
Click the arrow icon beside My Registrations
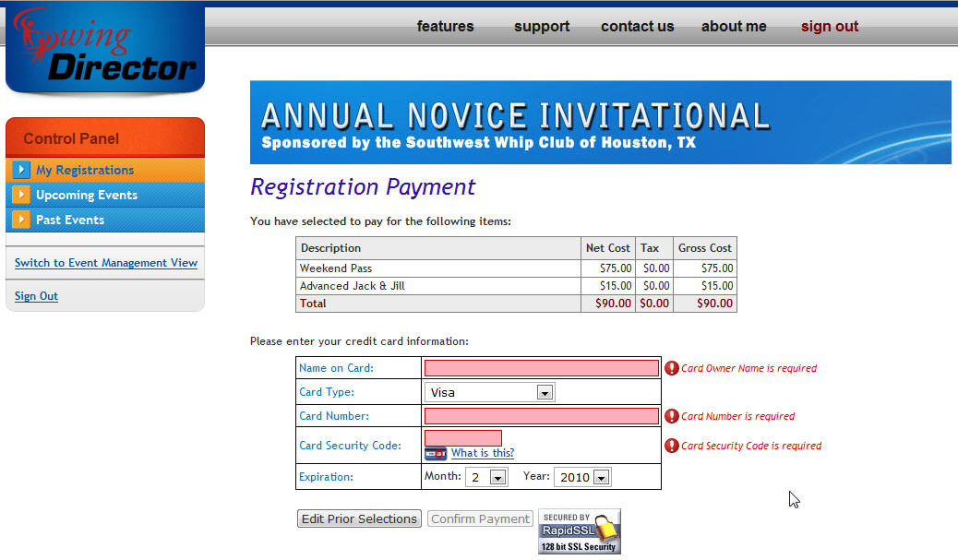pyautogui.click(x=21, y=169)
